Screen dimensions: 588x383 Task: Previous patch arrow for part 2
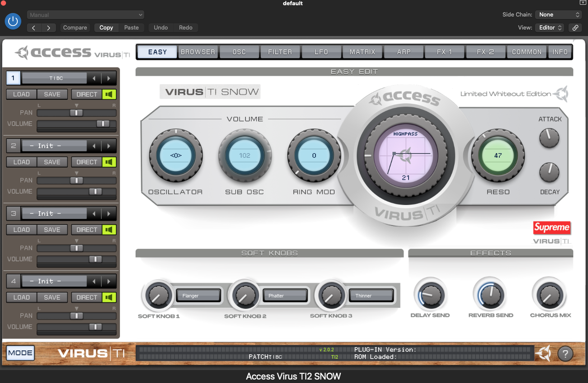click(94, 146)
